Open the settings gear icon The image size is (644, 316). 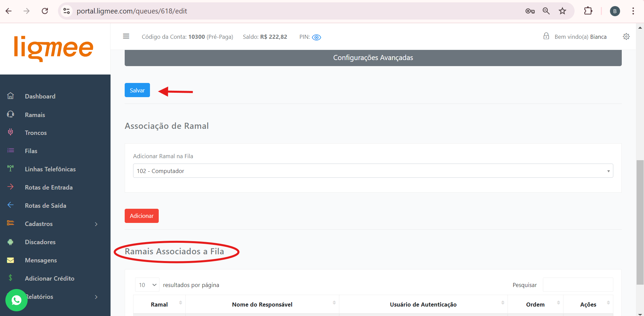[626, 37]
